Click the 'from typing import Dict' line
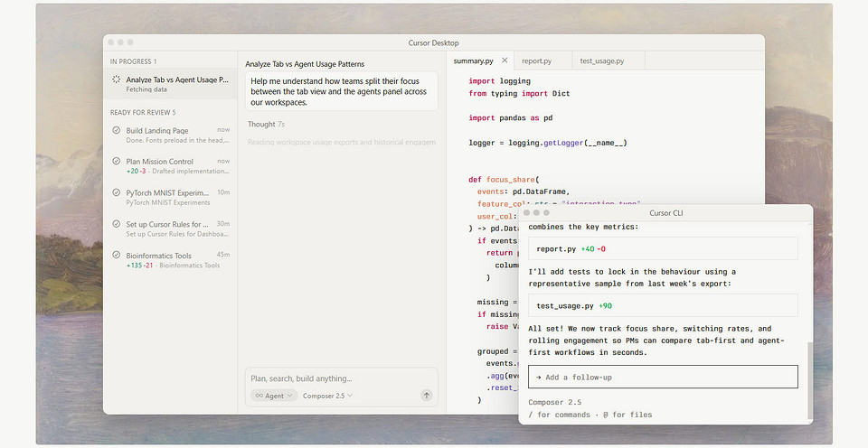The image size is (868, 448). [519, 93]
